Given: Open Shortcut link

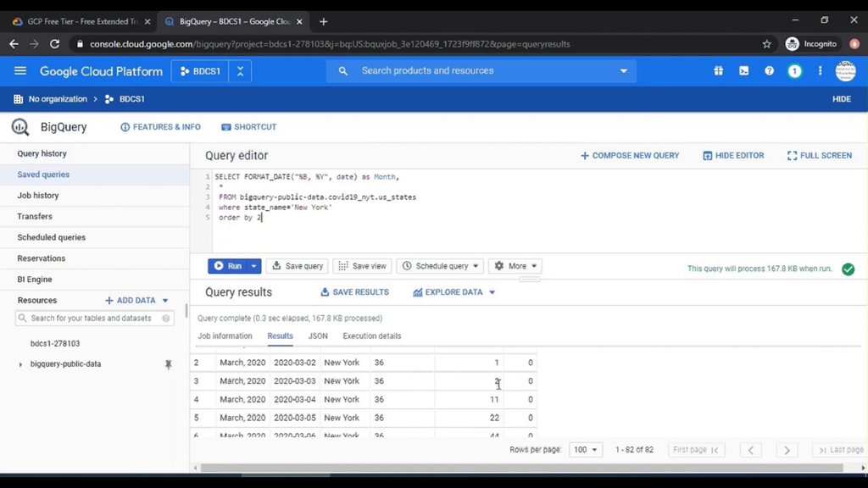Looking at the screenshot, I should point(248,127).
